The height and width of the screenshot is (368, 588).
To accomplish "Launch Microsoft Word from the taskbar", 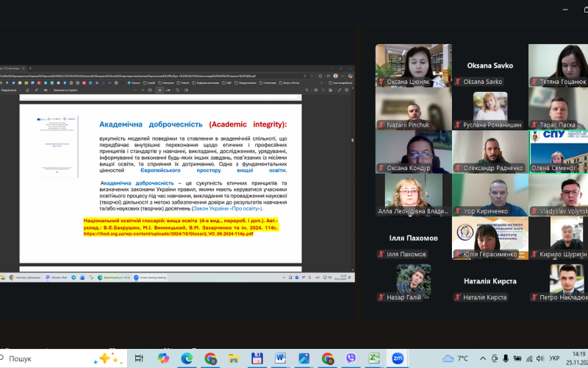I will point(280,358).
